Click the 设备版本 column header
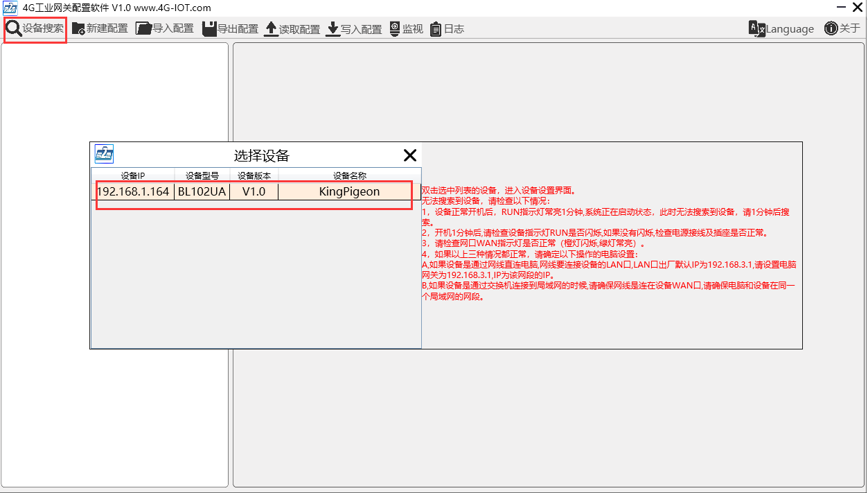Screen dimensions: 868x493 (x=254, y=175)
